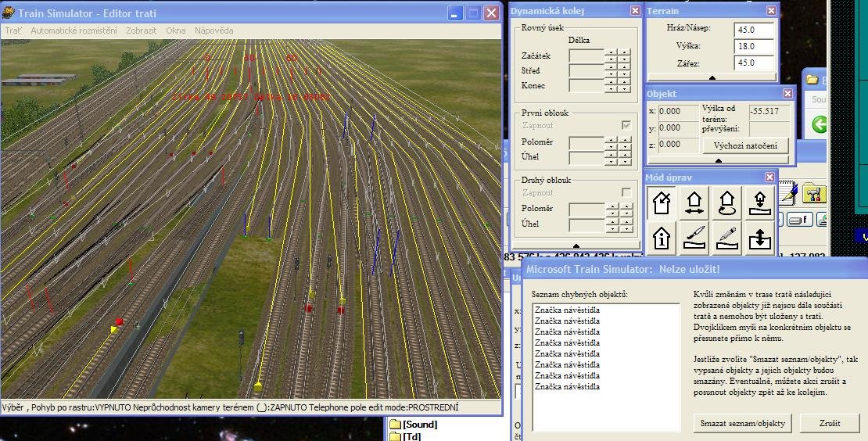Increase Druhý oblouk Úhel up arrow
The width and height of the screenshot is (868, 441).
coord(612,220)
